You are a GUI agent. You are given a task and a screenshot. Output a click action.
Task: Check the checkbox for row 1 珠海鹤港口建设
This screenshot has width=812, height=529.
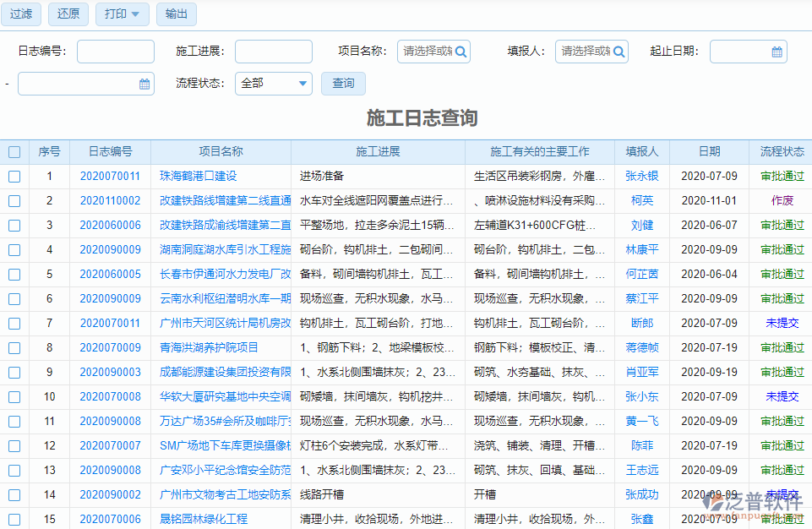pos(14,176)
